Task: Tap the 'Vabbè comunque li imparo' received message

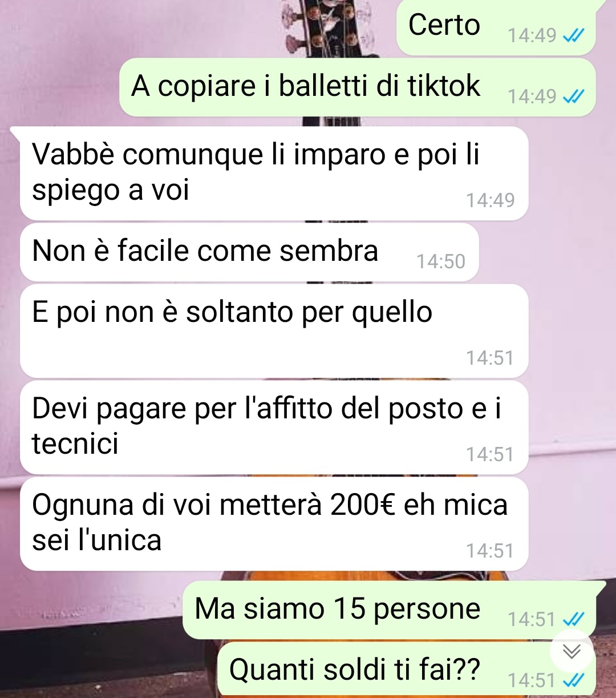Action: [x=274, y=174]
